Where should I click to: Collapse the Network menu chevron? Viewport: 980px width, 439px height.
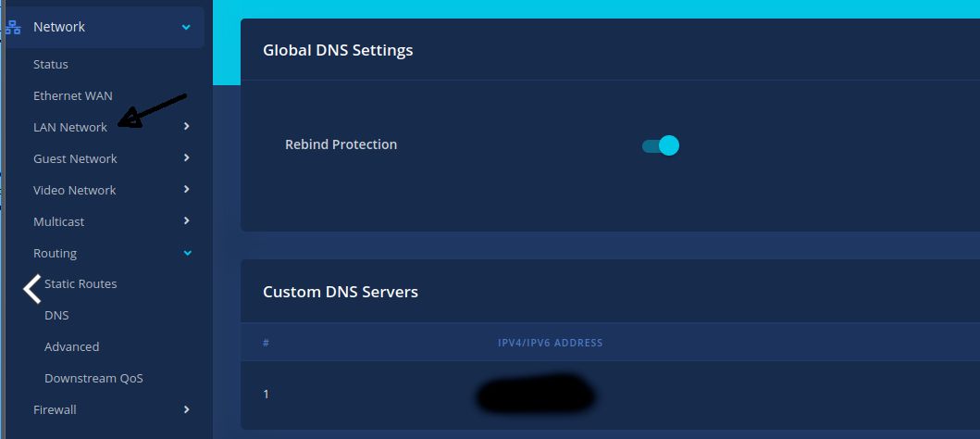pyautogui.click(x=186, y=28)
